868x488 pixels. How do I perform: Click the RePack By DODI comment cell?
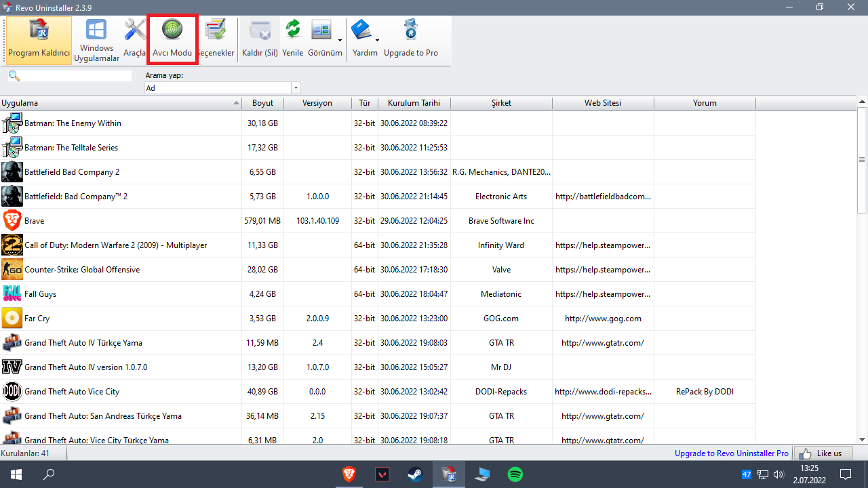tap(705, 392)
